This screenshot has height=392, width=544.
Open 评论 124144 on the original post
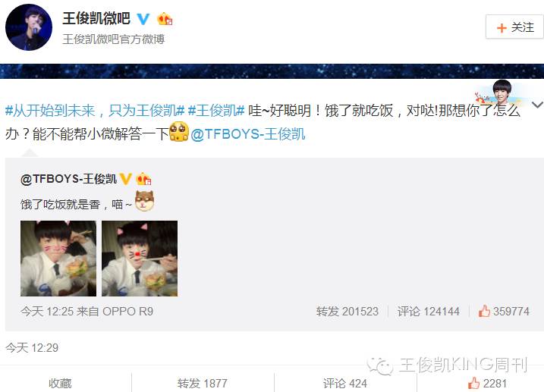(429, 311)
